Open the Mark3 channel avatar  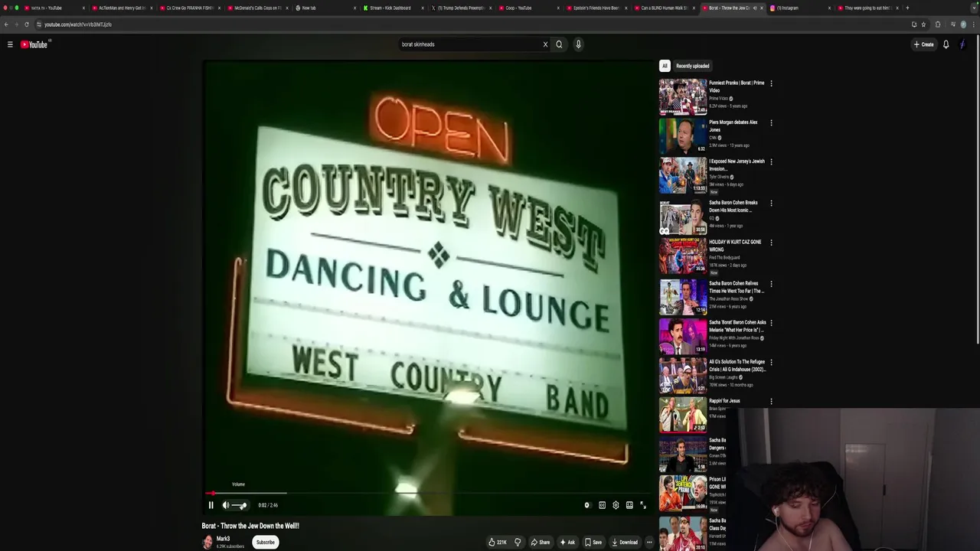(x=207, y=542)
